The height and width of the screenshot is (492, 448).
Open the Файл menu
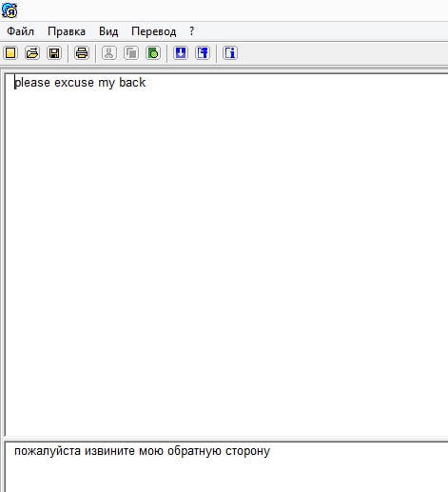[21, 31]
